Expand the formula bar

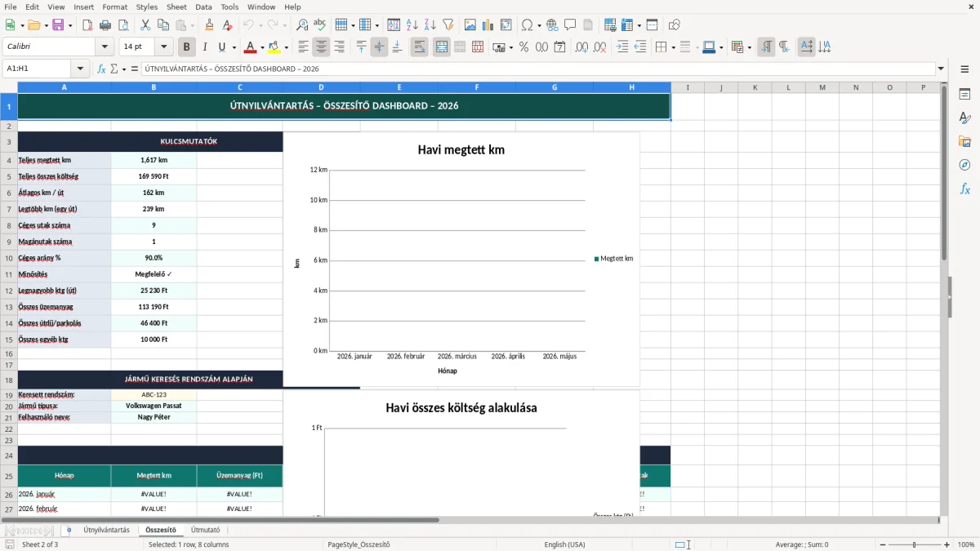941,69
